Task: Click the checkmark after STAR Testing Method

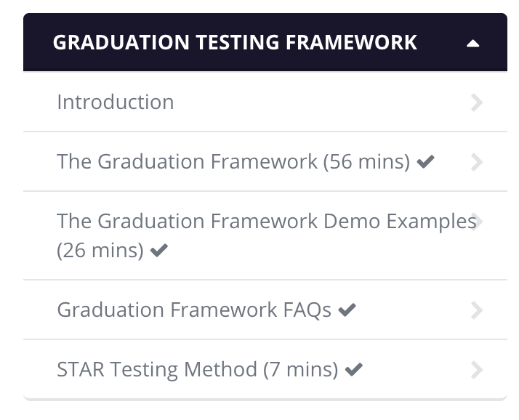Action: tap(353, 370)
